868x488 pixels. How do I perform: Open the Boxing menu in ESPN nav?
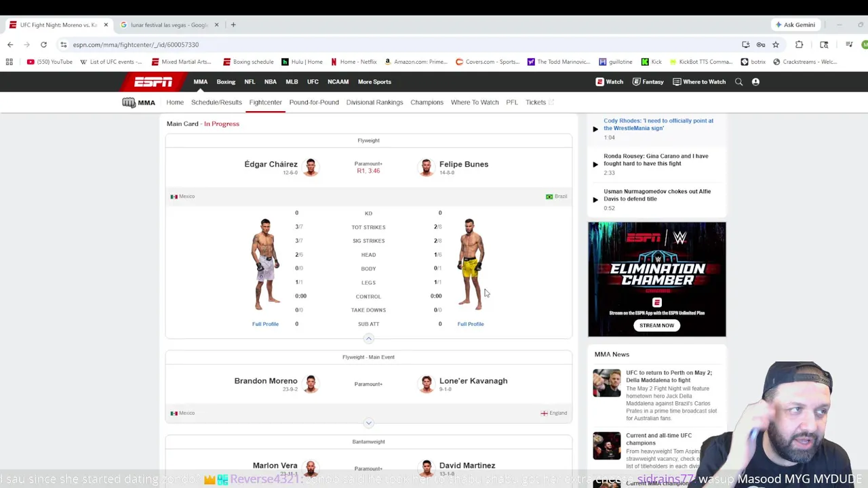(226, 82)
